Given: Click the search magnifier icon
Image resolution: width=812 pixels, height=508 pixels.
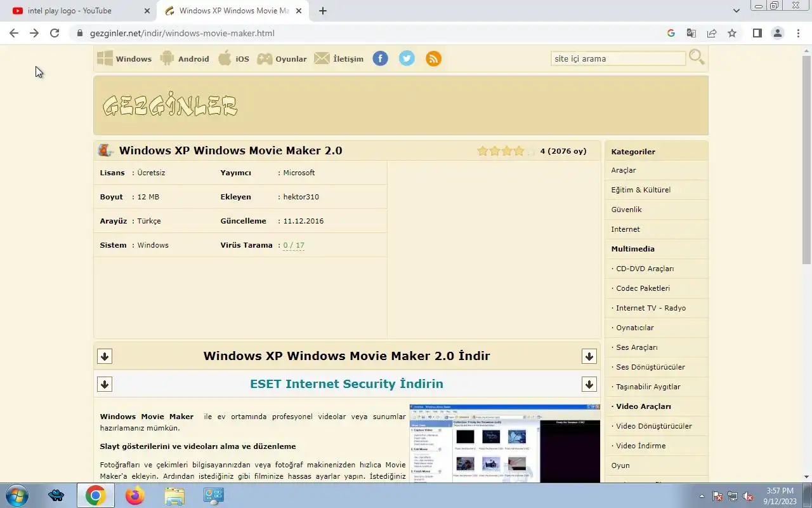Looking at the screenshot, I should point(697,57).
